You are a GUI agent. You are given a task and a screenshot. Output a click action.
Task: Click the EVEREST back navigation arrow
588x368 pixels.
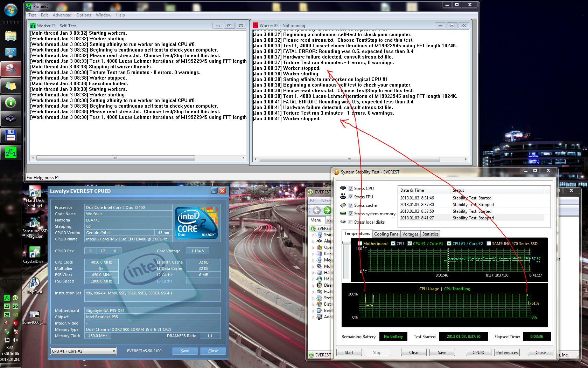click(316, 210)
